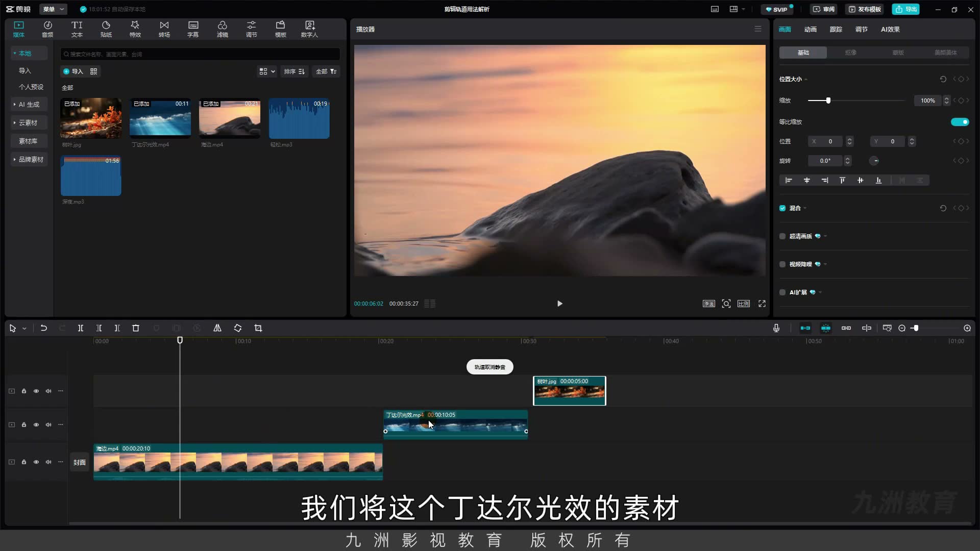The width and height of the screenshot is (980, 551).
Task: Open the selection tool dropdown arrow
Action: (24, 329)
